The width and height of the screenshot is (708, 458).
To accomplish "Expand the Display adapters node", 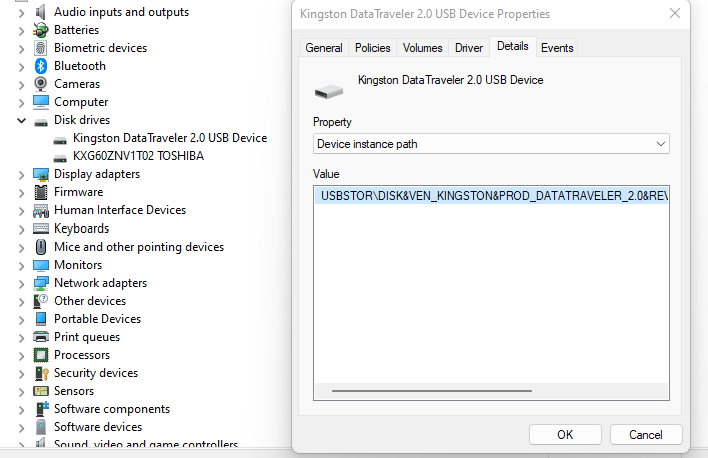I will pos(21,175).
